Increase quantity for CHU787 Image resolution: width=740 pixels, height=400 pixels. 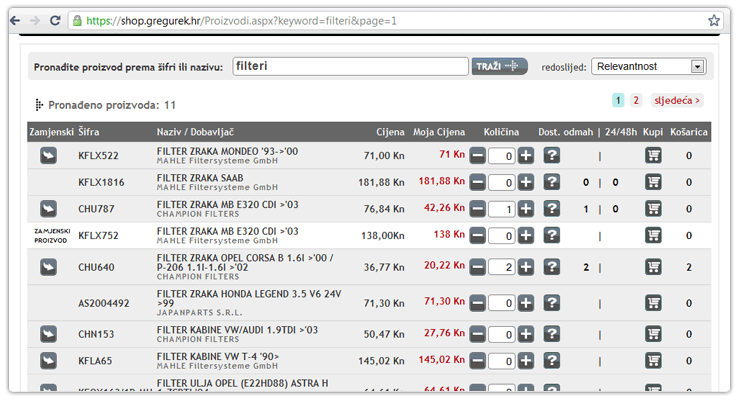coord(526,209)
